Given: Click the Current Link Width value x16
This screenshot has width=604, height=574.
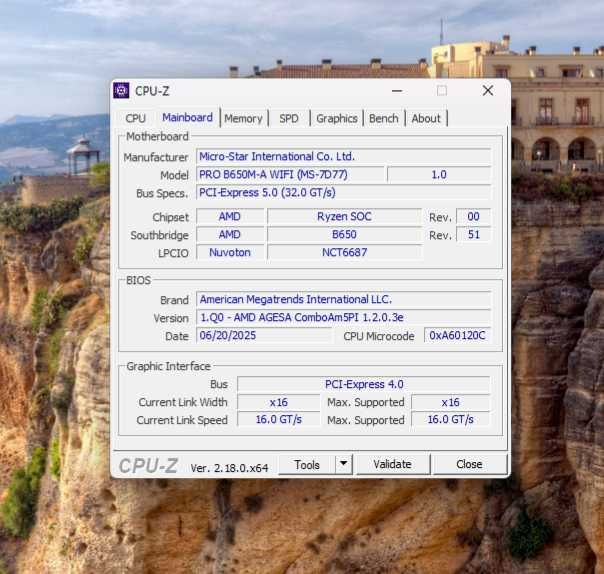Looking at the screenshot, I should point(279,402).
